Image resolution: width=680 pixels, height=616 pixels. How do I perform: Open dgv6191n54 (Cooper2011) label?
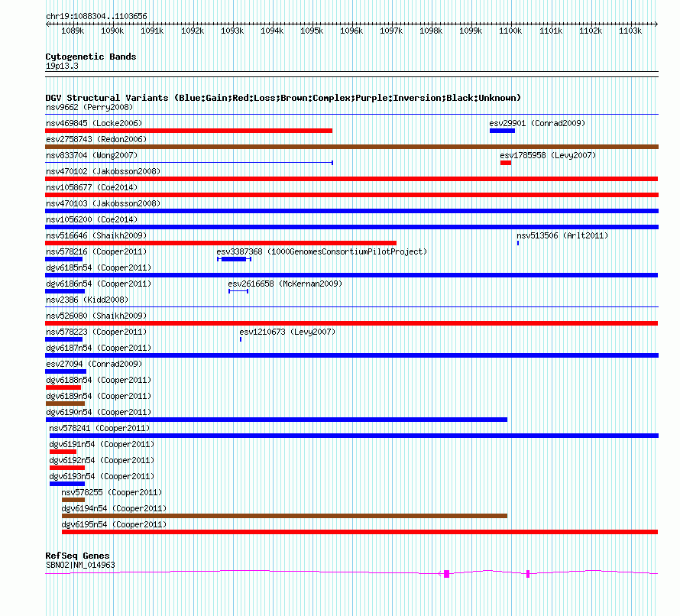tap(102, 444)
